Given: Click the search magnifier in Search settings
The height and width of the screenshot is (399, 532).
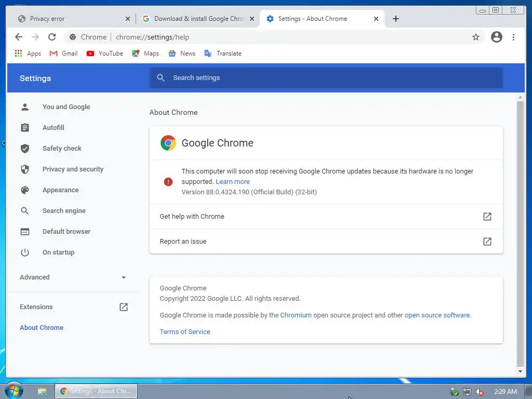Looking at the screenshot, I should click(161, 78).
